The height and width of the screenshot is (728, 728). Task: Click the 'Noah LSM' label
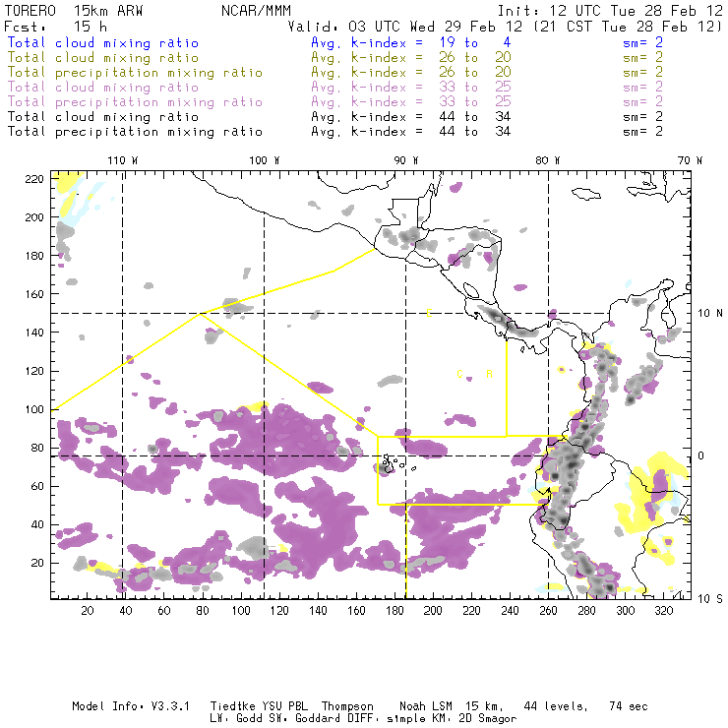[x=426, y=706]
